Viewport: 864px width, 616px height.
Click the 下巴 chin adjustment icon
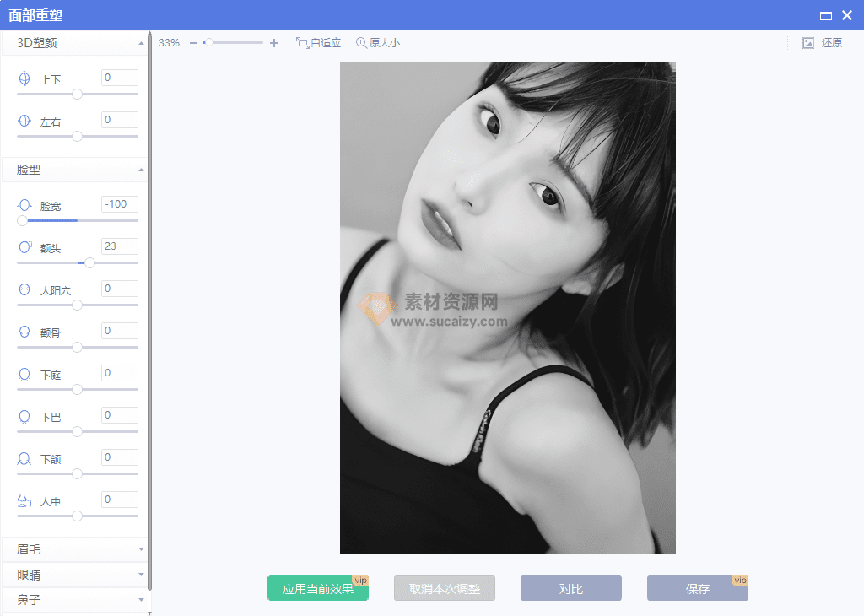pos(24,415)
